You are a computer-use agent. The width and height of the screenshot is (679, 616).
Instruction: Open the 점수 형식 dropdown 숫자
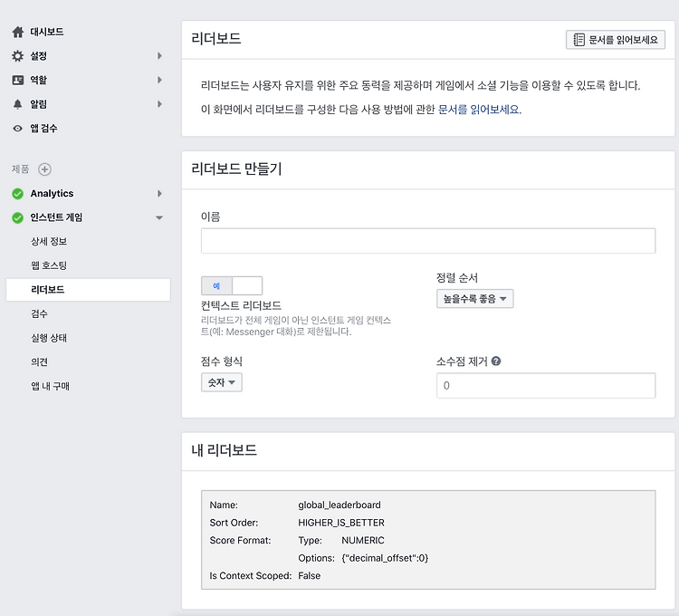coord(222,382)
